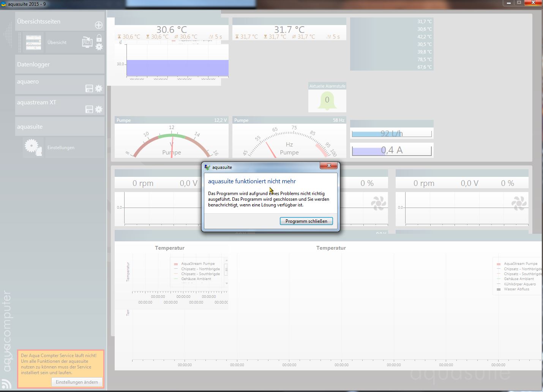Image resolution: width=543 pixels, height=392 pixels.
Task: Click the aquastream XT save disk icon
Action: (89, 110)
